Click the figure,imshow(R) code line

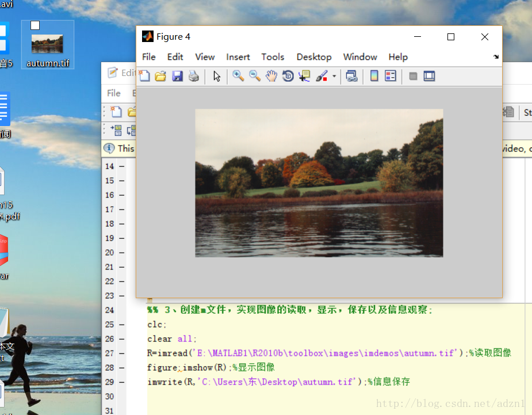click(210, 367)
